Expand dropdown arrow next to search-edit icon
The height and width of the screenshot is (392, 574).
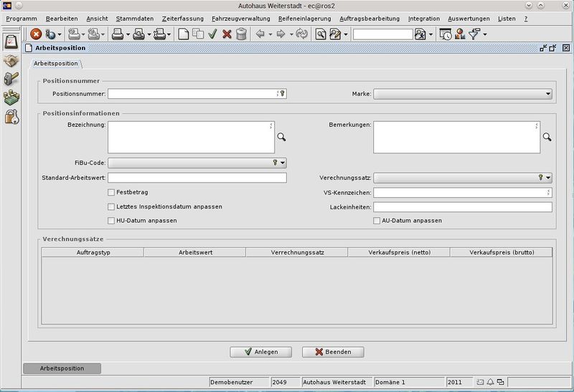(x=346, y=35)
